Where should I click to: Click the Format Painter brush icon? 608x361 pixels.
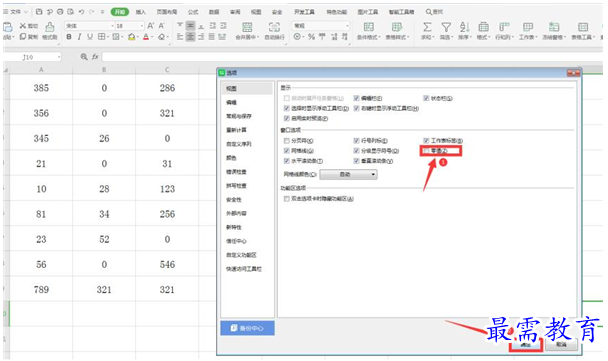tap(50, 27)
